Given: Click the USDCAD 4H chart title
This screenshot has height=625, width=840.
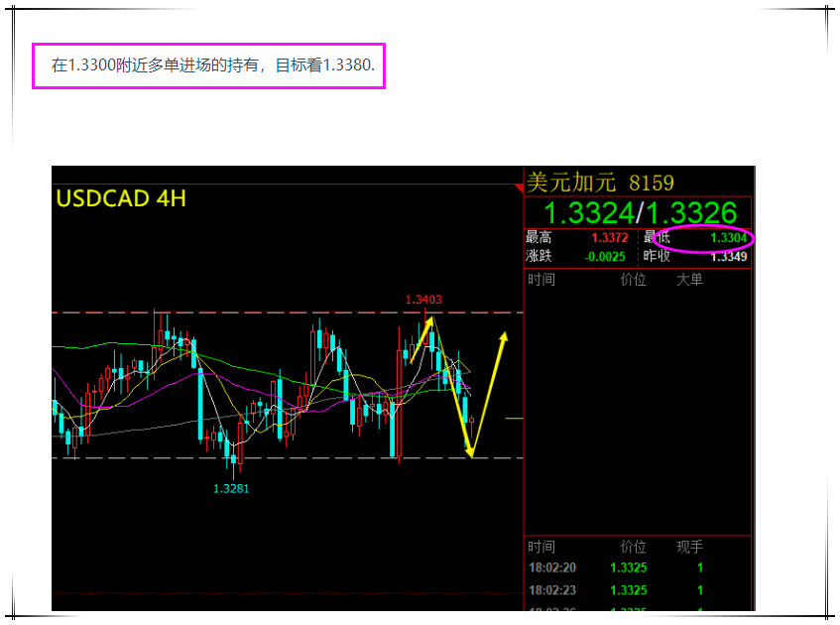Looking at the screenshot, I should coord(121,198).
